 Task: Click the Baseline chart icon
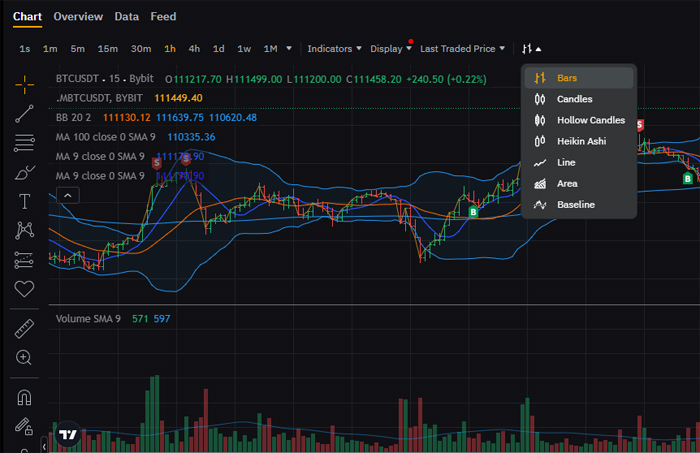(x=540, y=205)
